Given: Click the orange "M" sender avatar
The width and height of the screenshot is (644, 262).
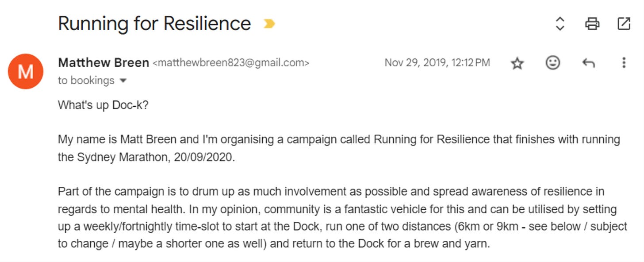Looking at the screenshot, I should 26,71.
